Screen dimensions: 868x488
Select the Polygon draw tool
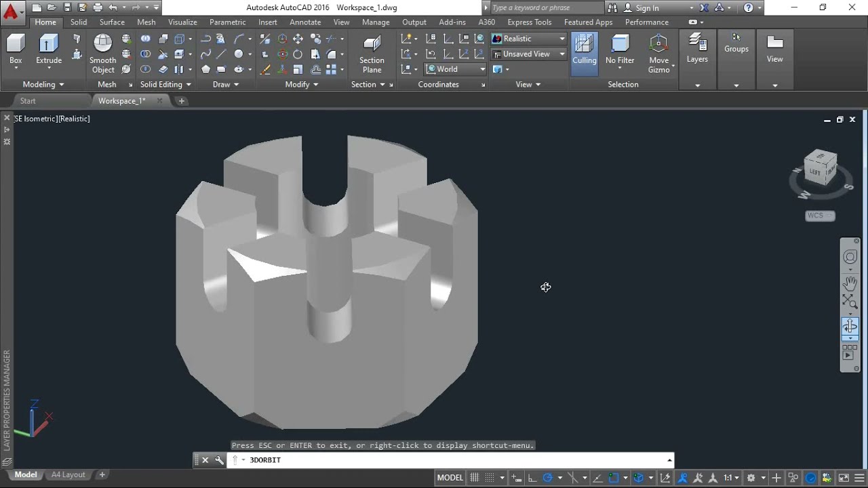(x=205, y=69)
